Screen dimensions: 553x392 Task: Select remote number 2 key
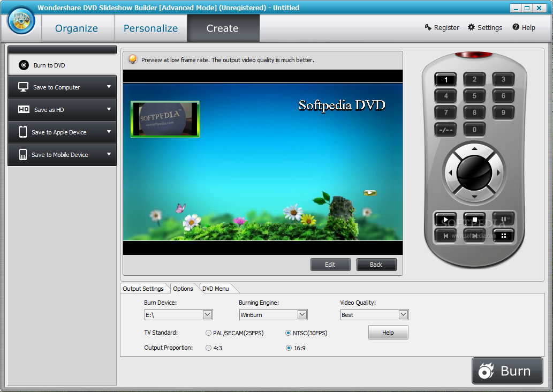click(474, 79)
